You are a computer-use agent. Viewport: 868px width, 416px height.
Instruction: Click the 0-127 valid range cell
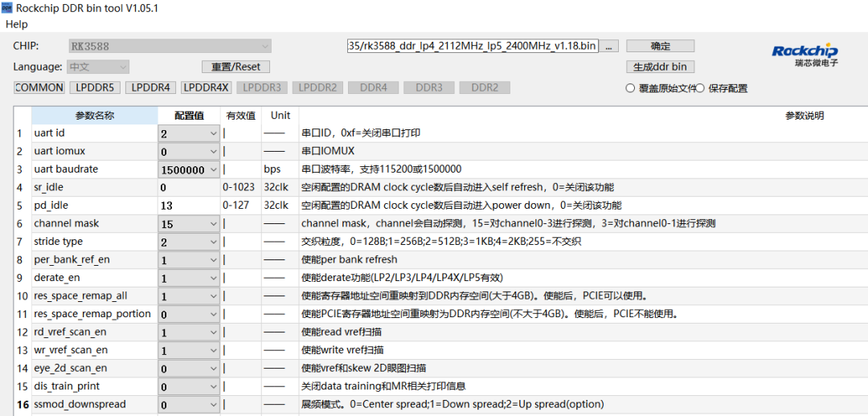click(241, 206)
